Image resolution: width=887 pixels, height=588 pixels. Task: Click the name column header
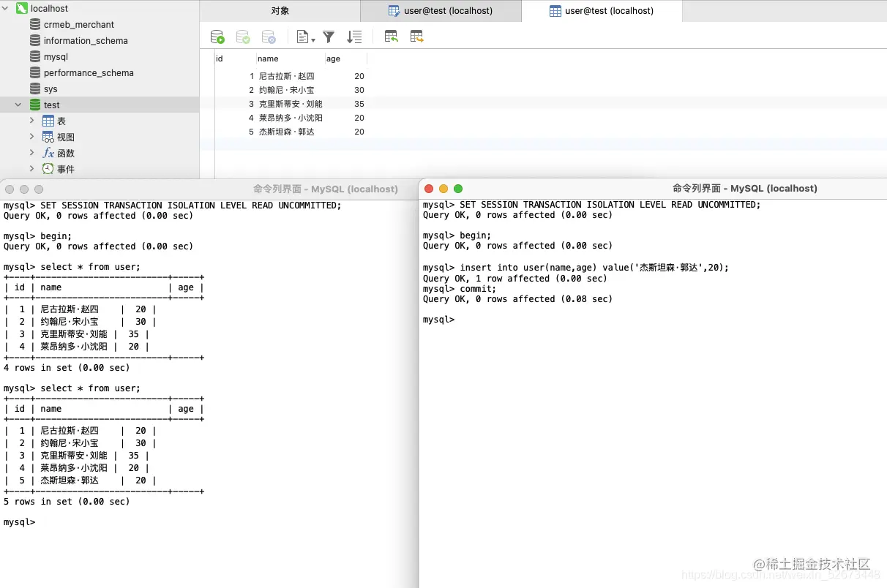291,59
